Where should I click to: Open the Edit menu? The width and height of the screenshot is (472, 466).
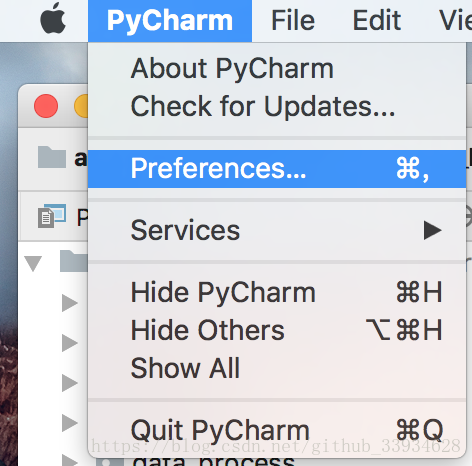pyautogui.click(x=377, y=21)
